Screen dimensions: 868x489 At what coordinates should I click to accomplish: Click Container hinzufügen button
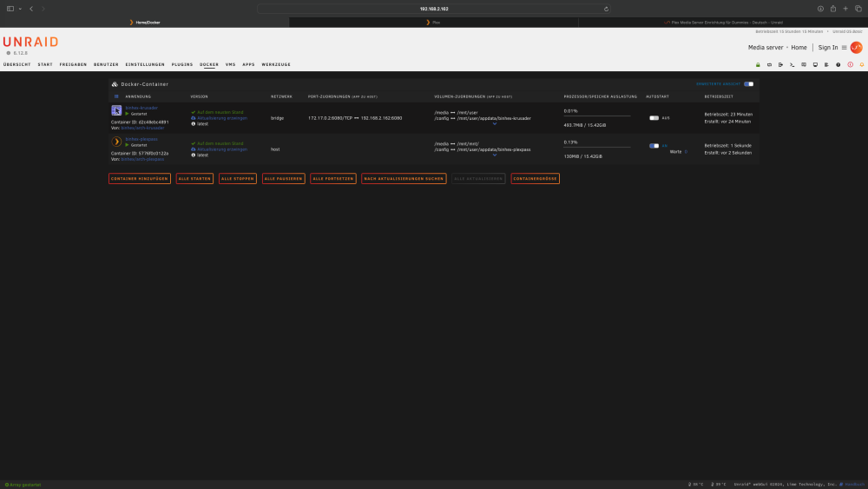point(140,179)
